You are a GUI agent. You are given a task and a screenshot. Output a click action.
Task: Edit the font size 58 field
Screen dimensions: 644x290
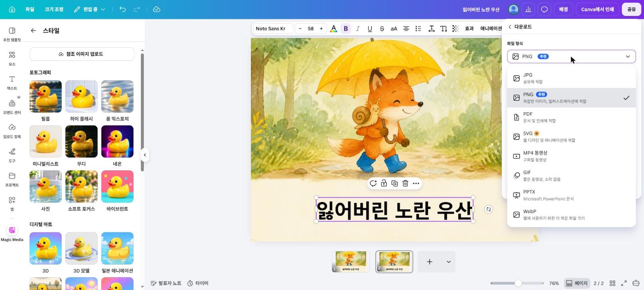point(311,28)
